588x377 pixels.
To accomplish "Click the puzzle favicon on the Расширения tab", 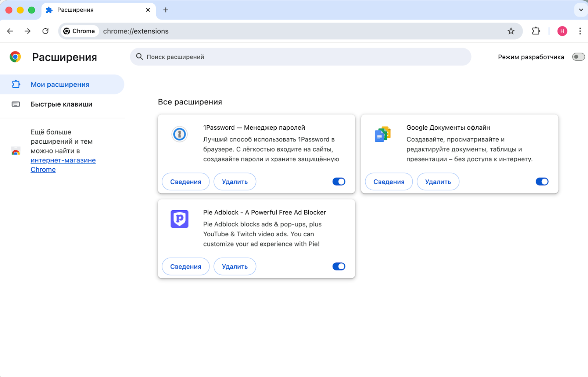I will pos(49,10).
